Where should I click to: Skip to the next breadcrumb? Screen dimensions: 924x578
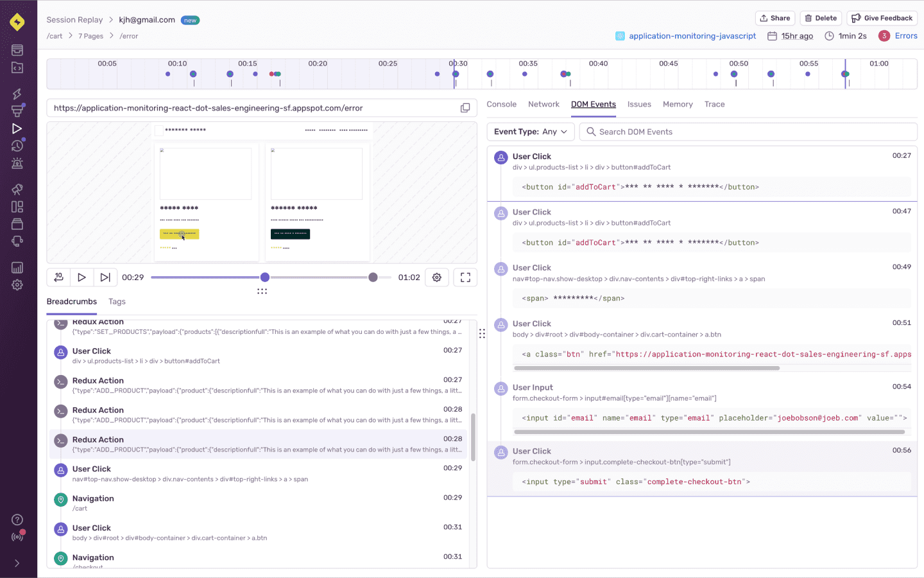point(105,277)
